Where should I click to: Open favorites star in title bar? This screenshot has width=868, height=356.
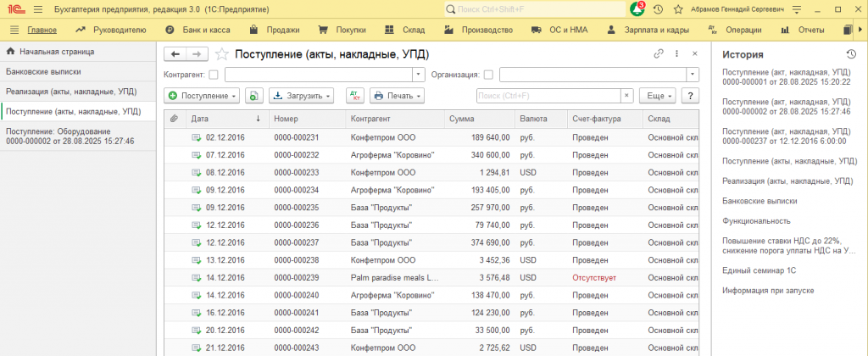pos(677,9)
